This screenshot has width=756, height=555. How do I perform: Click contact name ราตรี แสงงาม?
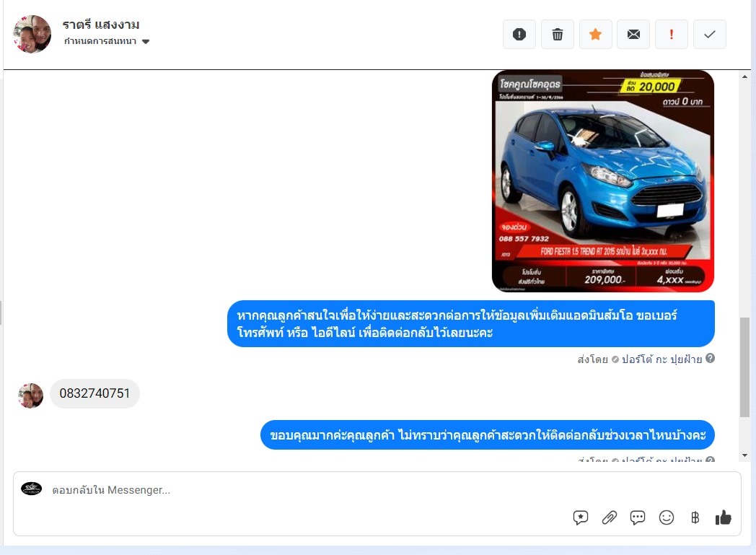pyautogui.click(x=101, y=25)
